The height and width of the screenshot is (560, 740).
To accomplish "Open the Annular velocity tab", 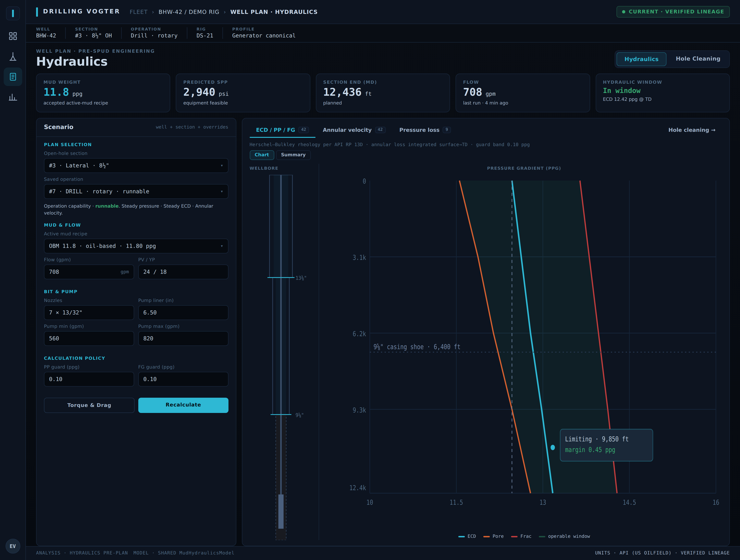I will [354, 130].
